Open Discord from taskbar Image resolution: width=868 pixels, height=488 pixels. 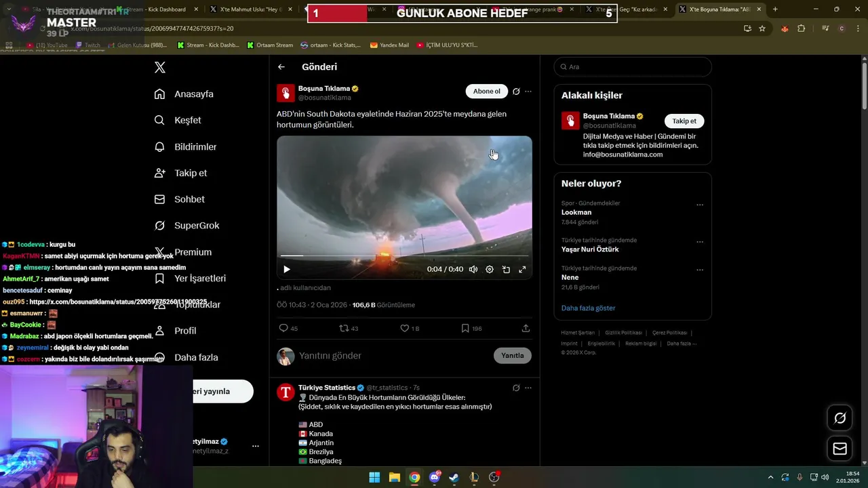pyautogui.click(x=435, y=477)
